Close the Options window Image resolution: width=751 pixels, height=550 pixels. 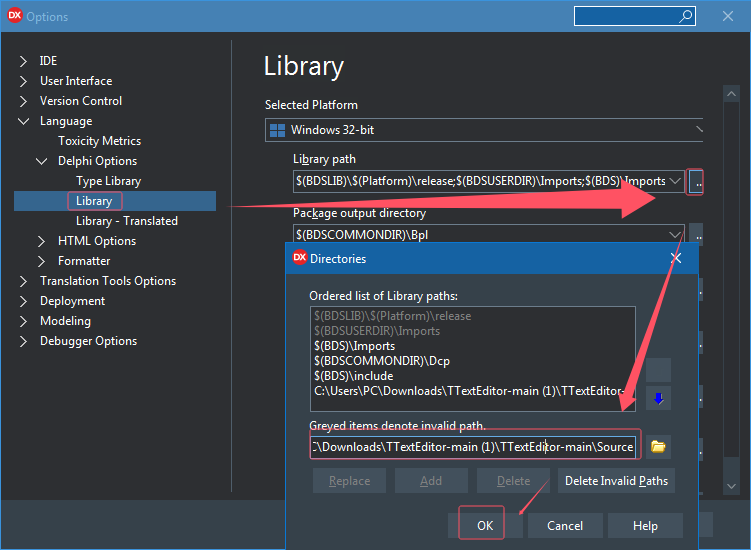tap(728, 16)
